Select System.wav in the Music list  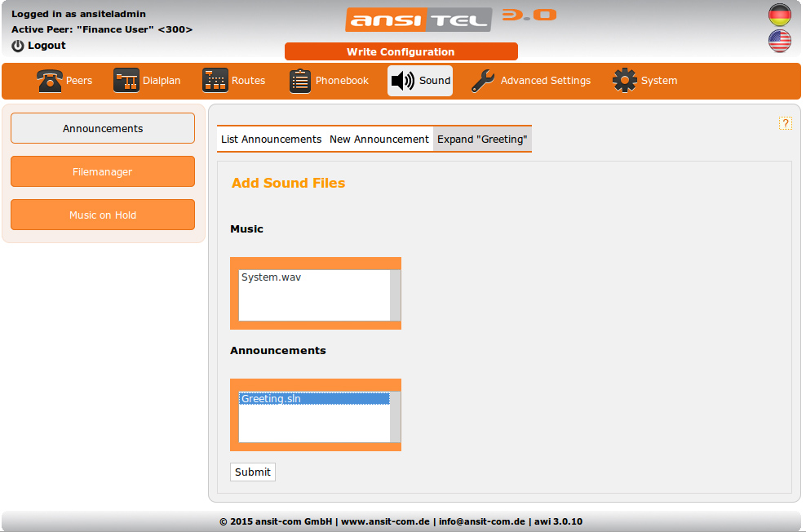tap(272, 277)
